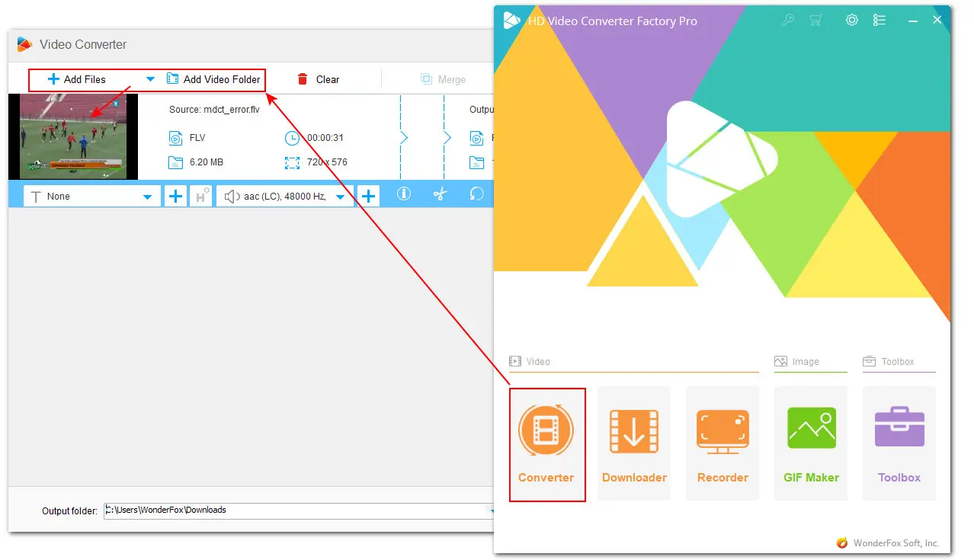
Task: Click the Merge button
Action: pyautogui.click(x=443, y=79)
